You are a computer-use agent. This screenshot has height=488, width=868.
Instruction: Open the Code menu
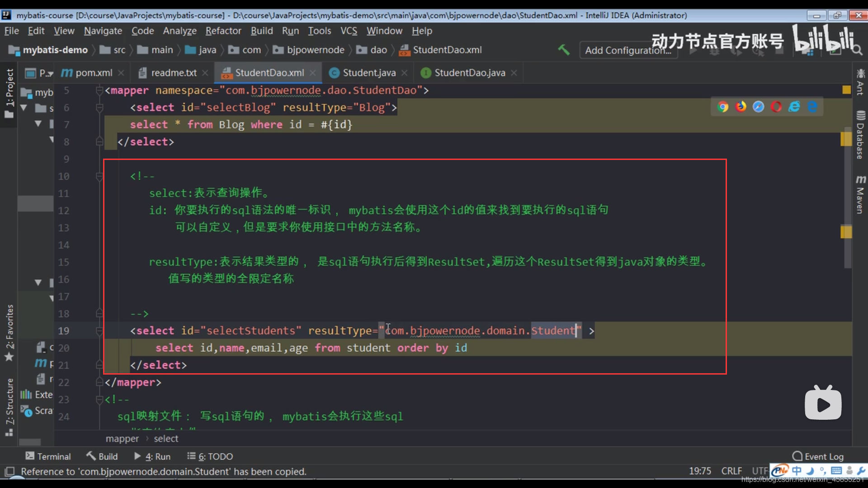(142, 31)
